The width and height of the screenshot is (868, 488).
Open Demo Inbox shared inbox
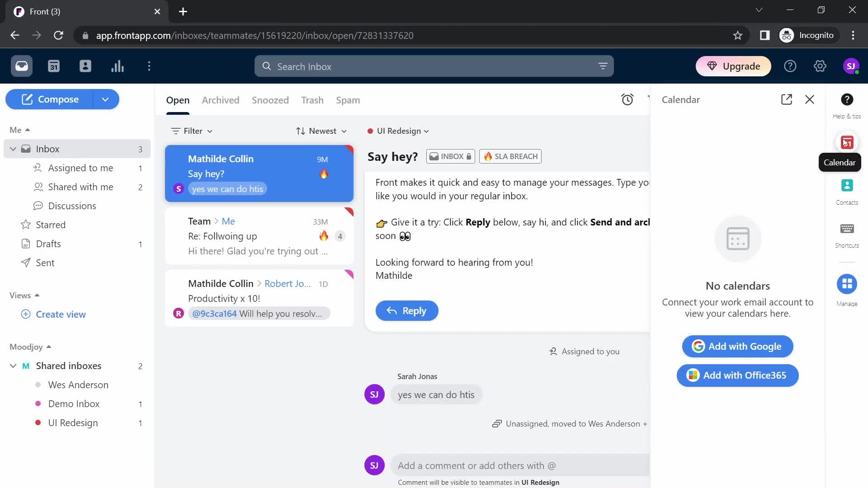click(x=77, y=404)
